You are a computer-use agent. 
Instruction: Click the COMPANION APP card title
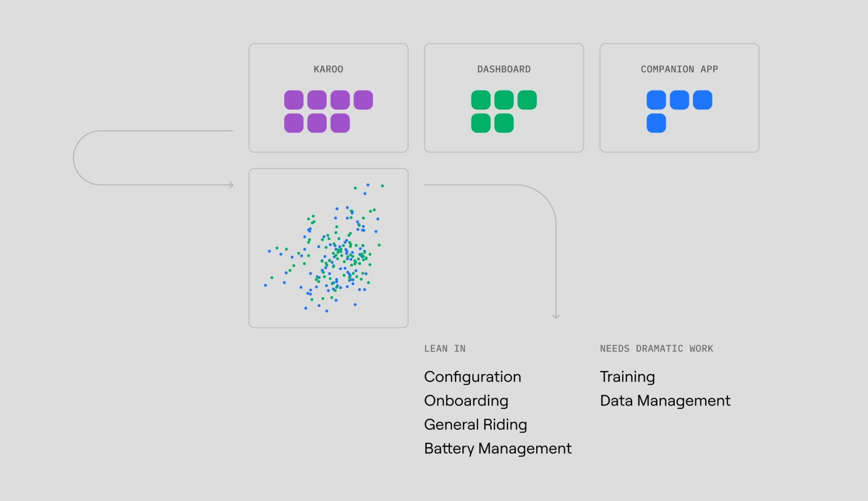[679, 69]
